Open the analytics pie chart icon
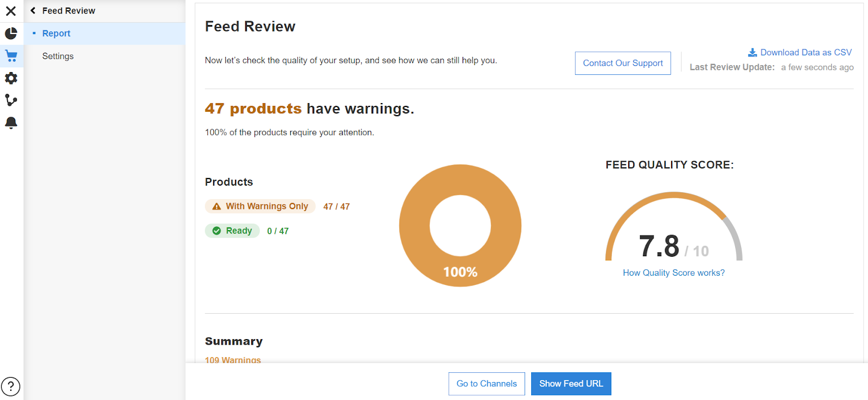 click(11, 34)
